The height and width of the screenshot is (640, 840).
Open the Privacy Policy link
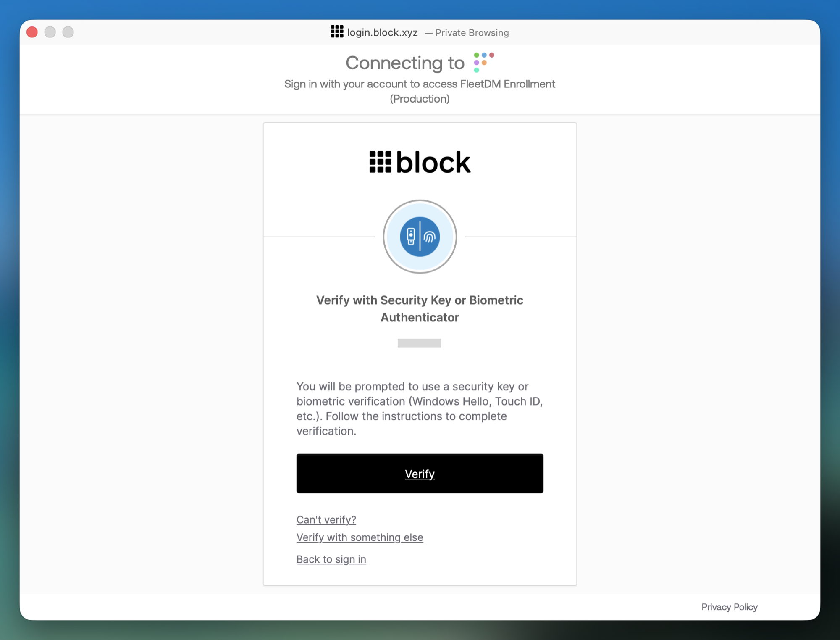pyautogui.click(x=730, y=607)
